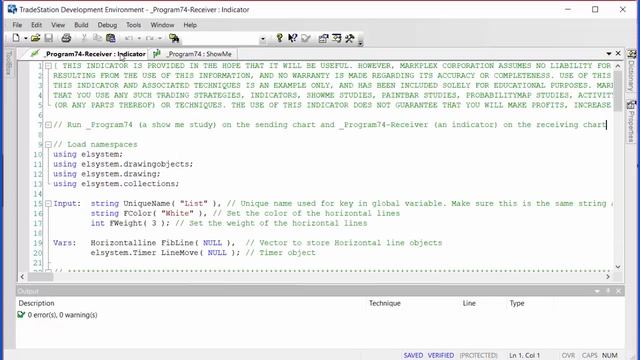The width and height of the screenshot is (640, 360).
Task: Click the Redo arrow icon
Action: point(150,38)
